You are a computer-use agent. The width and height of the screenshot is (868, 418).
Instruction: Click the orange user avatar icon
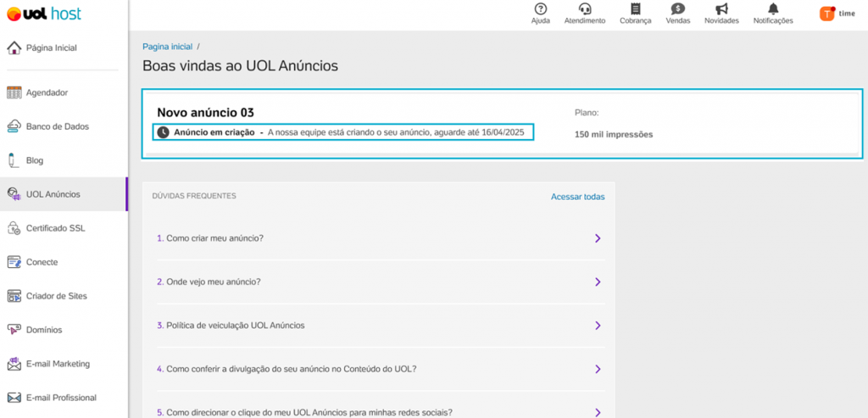(827, 14)
